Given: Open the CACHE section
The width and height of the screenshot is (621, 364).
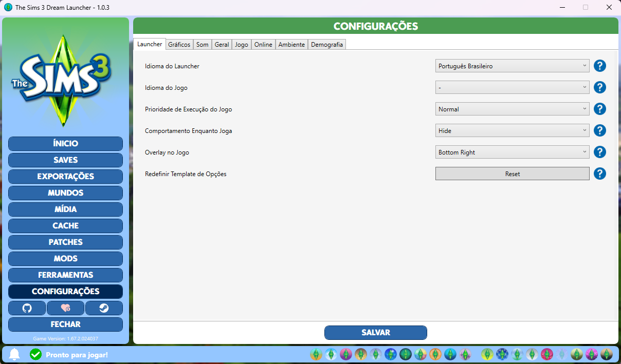Looking at the screenshot, I should coord(65,226).
